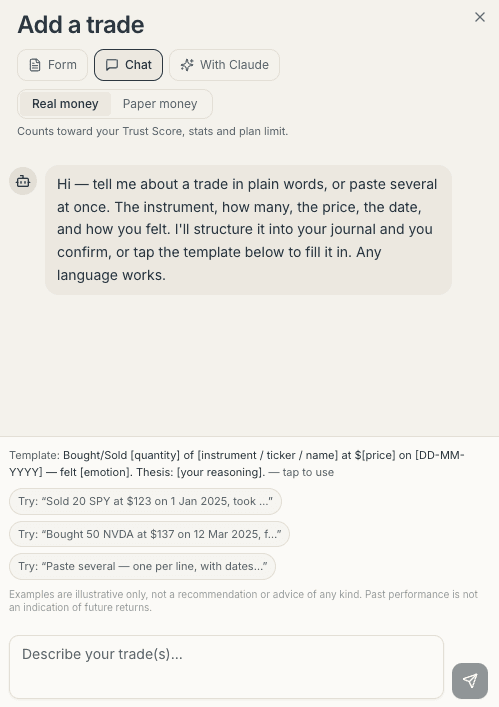Click the assistant greeting message bubble
The height and width of the screenshot is (707, 499).
coord(248,230)
